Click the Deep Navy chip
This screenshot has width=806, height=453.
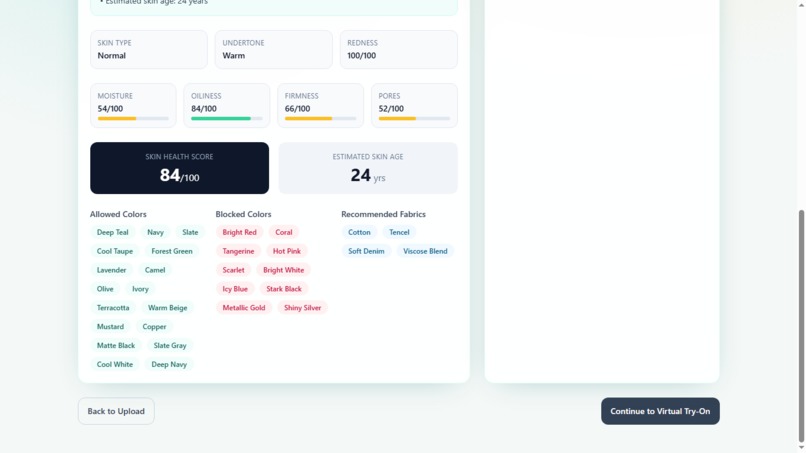(169, 365)
